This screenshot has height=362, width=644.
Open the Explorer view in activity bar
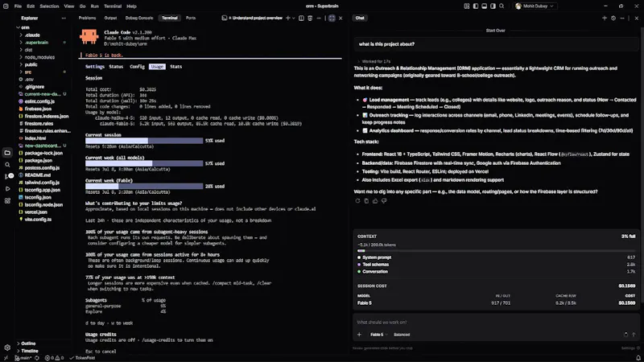tap(7, 153)
